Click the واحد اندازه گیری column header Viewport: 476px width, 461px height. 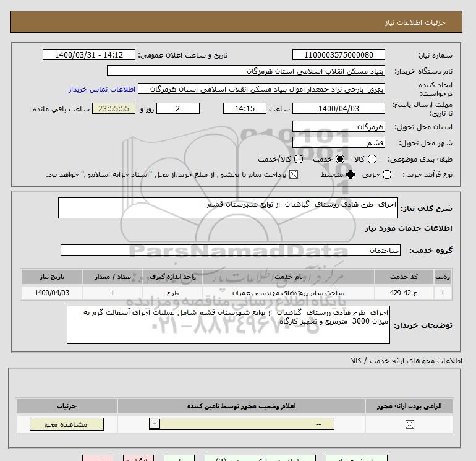click(172, 277)
